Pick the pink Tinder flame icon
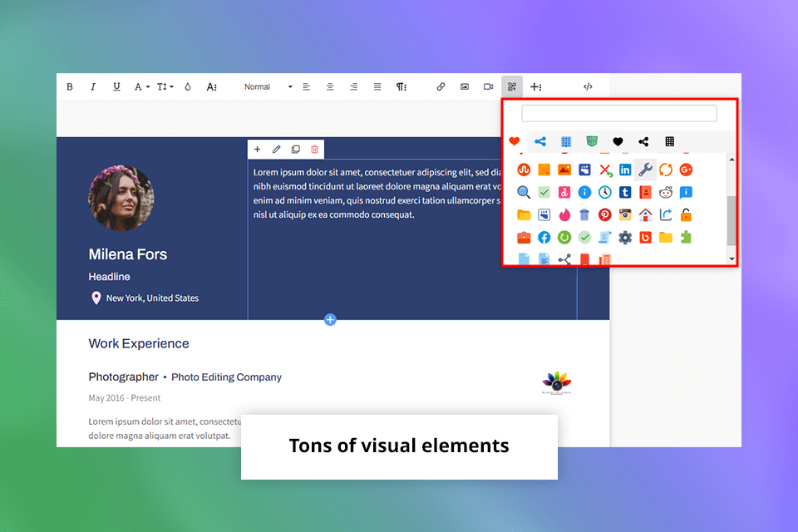The image size is (798, 532). coord(564,214)
